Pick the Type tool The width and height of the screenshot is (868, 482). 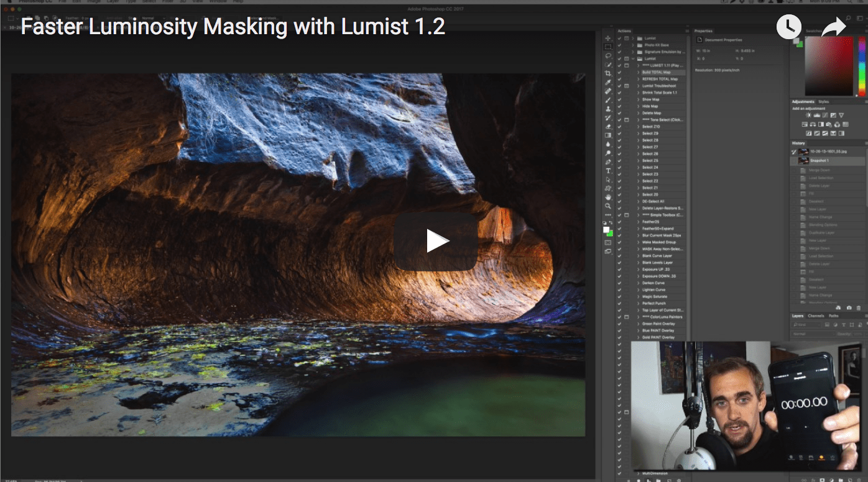pos(608,171)
